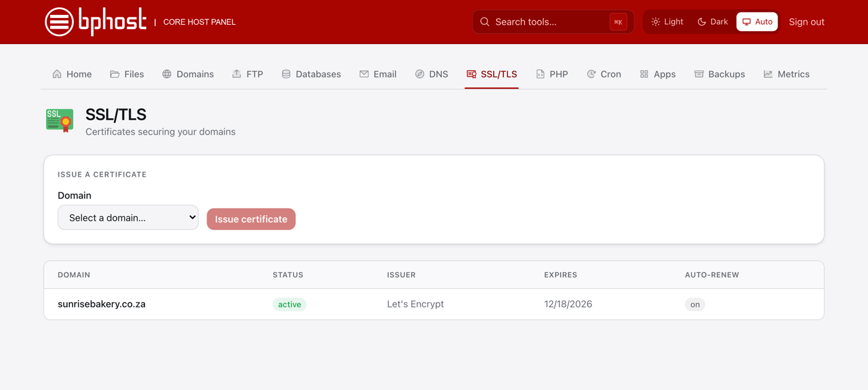Open the Metrics tab
This screenshot has height=390, width=868.
(787, 74)
